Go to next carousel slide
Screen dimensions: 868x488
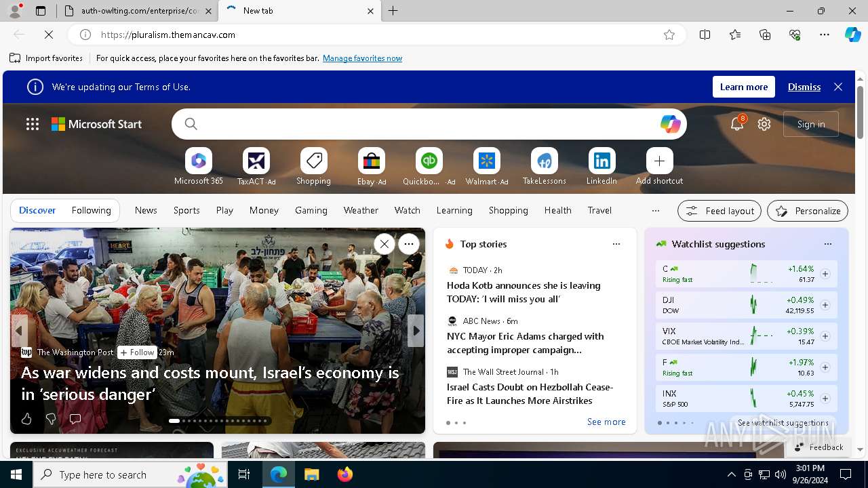[416, 331]
